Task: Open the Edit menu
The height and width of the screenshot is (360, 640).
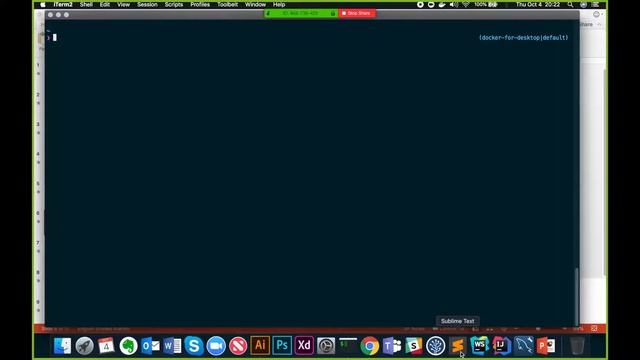Action: tap(105, 4)
